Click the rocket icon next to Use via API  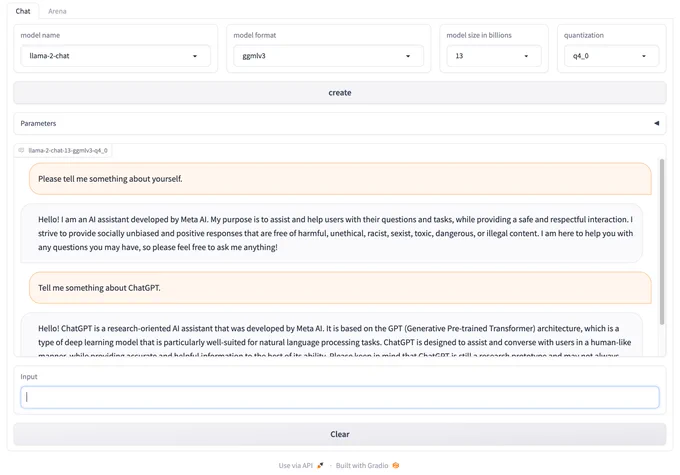point(320,465)
